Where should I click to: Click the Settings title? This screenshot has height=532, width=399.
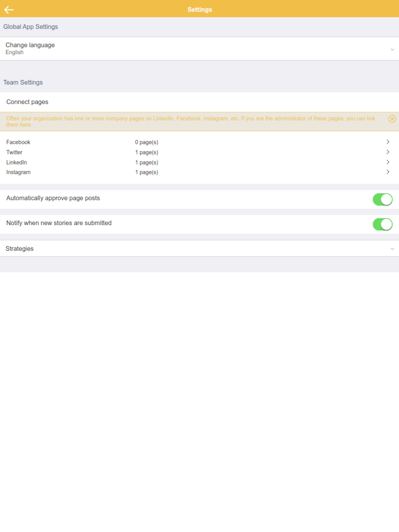tap(200, 10)
